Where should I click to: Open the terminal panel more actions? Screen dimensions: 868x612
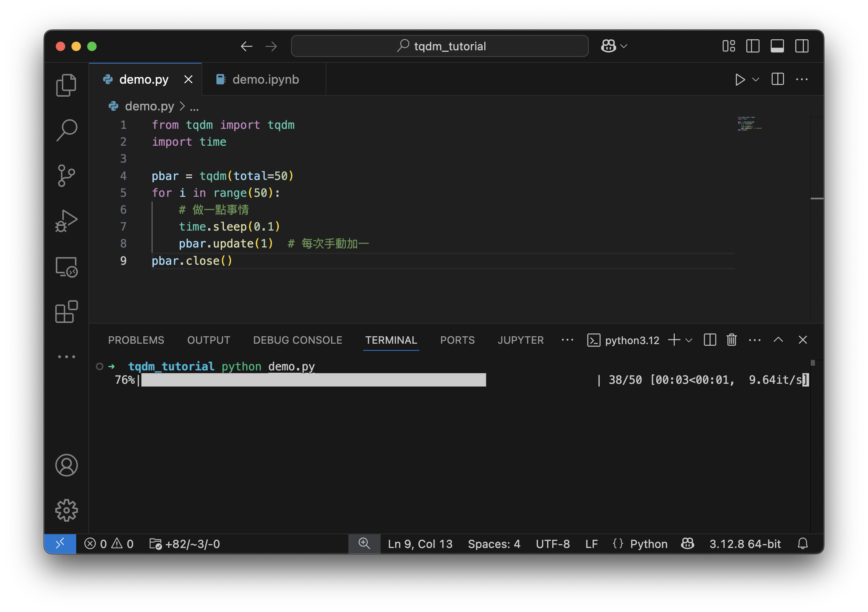(754, 340)
